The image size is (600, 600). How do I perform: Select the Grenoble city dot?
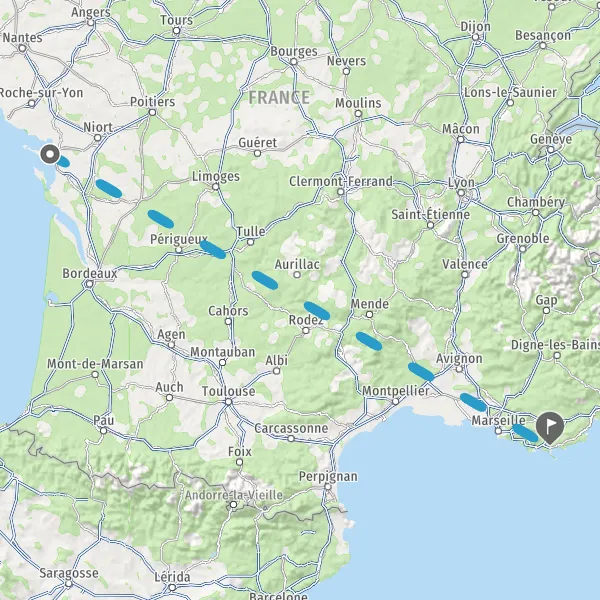tap(523, 249)
